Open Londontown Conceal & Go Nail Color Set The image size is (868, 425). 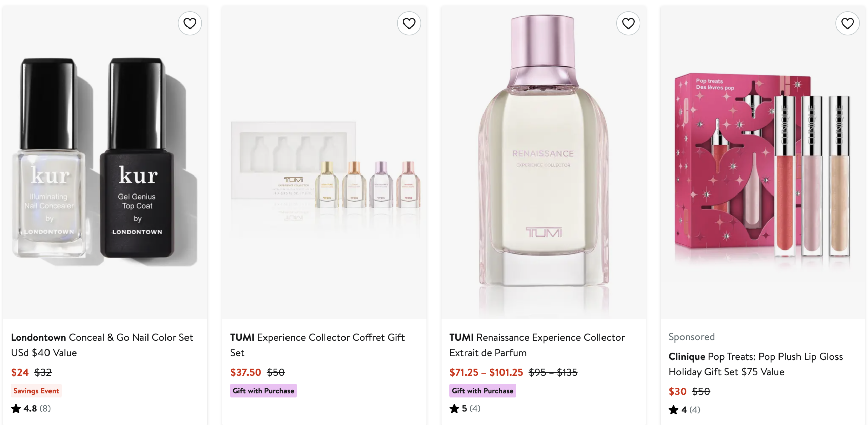click(102, 345)
